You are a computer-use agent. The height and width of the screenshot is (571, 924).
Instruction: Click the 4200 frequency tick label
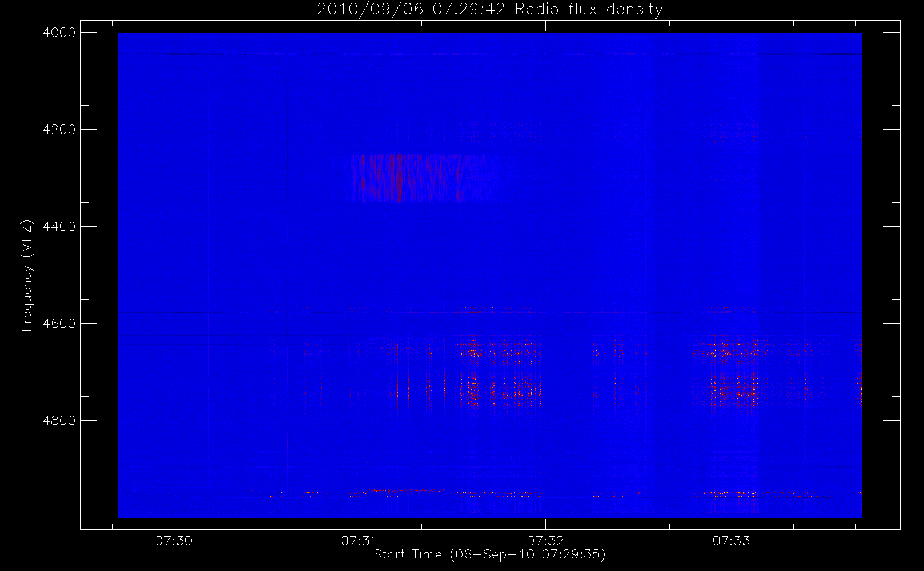click(59, 130)
